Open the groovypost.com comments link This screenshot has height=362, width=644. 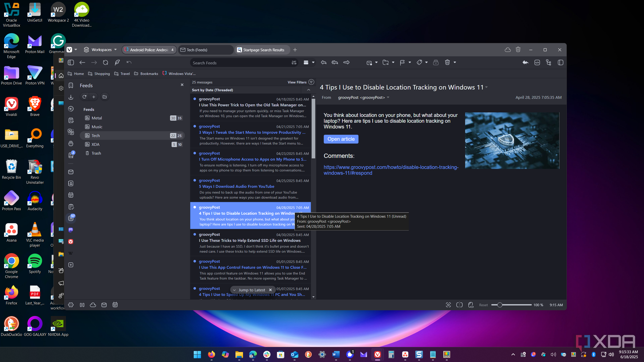[x=391, y=170]
